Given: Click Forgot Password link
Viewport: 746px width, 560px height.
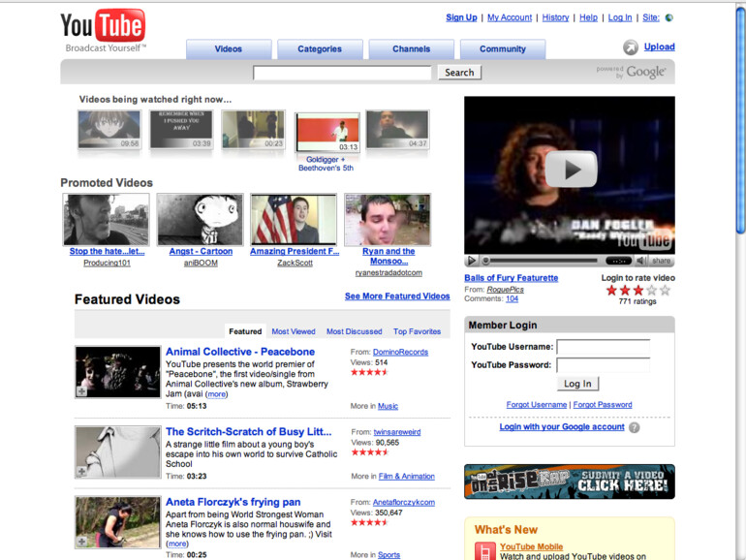Looking at the screenshot, I should (603, 404).
